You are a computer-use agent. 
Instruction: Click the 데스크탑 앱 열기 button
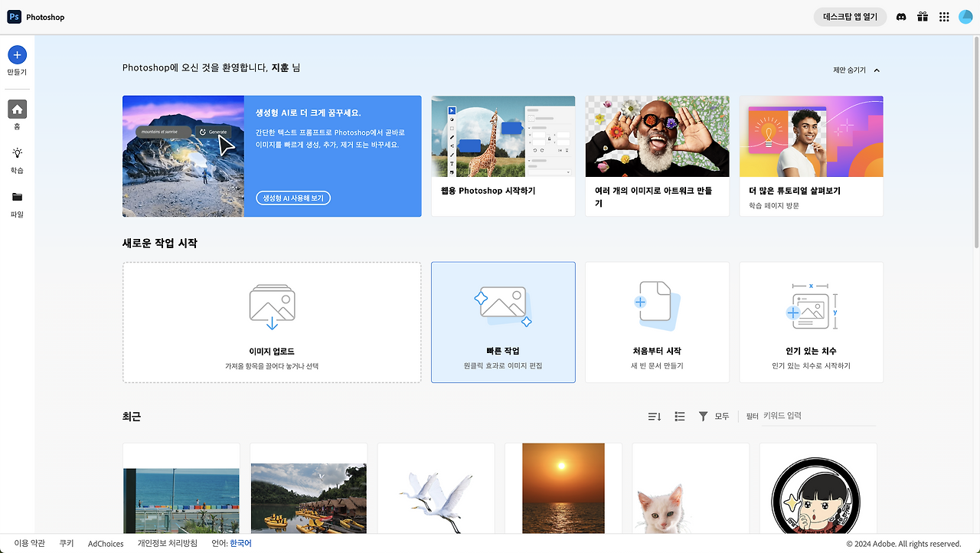[x=850, y=17]
